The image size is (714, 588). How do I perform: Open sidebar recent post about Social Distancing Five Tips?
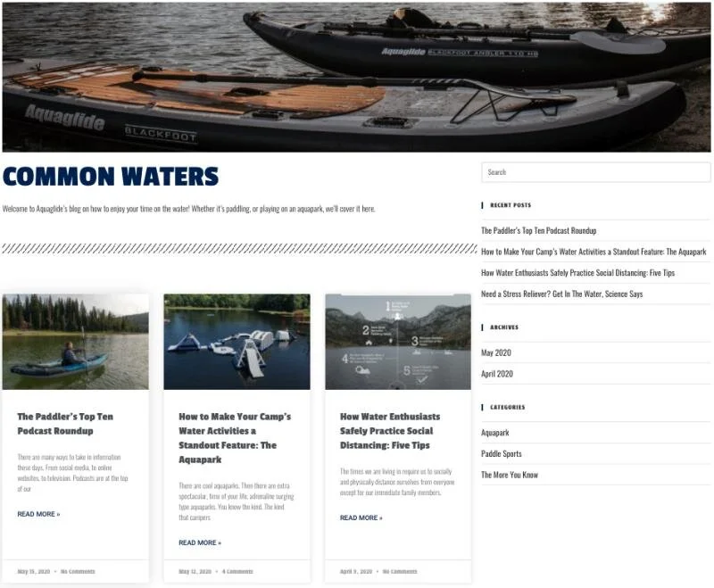[577, 273]
